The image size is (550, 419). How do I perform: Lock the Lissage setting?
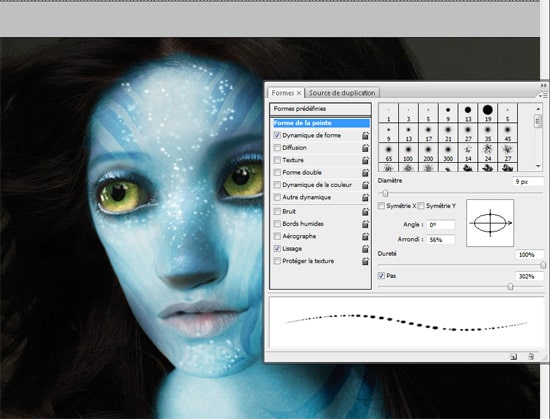click(365, 249)
